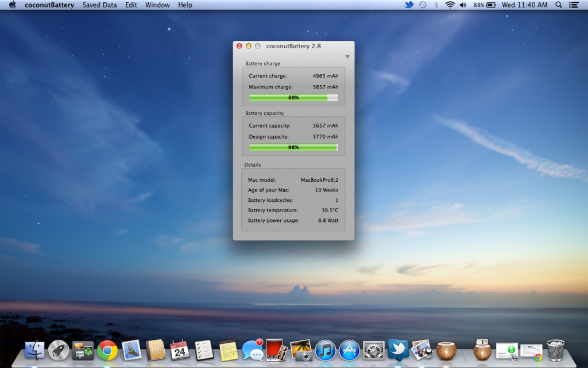Minimize coconutBattery with yellow button
This screenshot has width=588, height=368.
point(248,46)
